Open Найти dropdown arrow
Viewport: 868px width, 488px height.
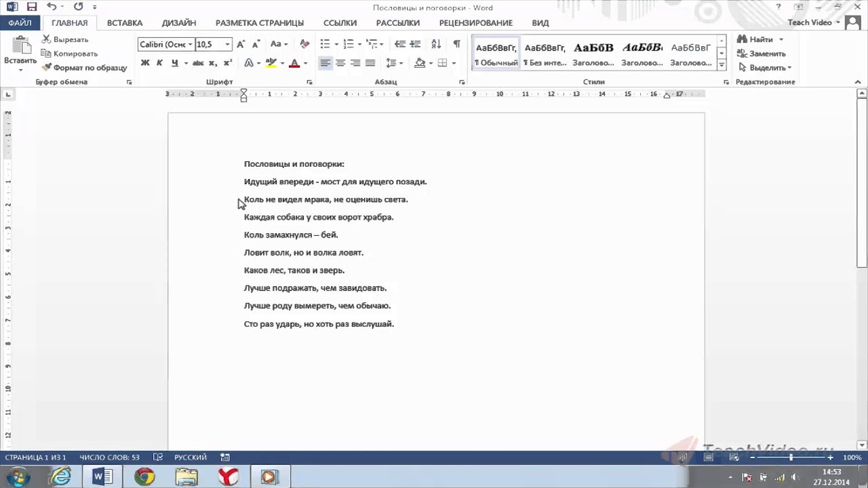(781, 39)
